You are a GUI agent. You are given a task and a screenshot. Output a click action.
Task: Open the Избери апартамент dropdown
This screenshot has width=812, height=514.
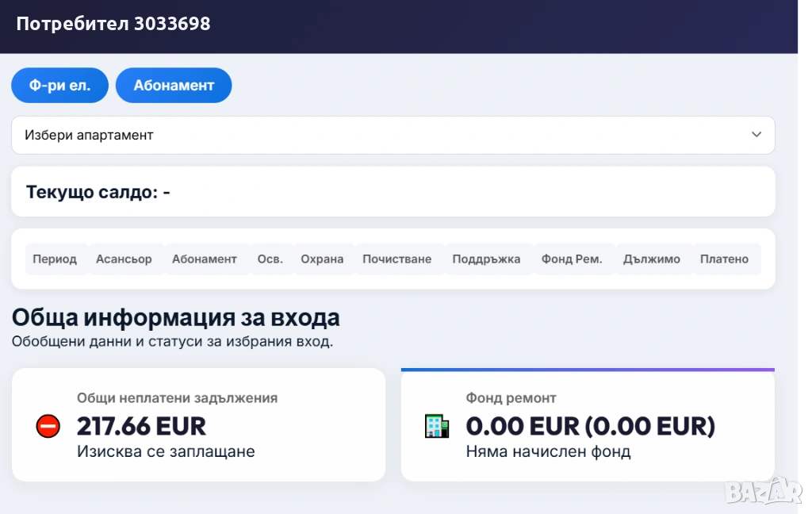[x=393, y=135]
